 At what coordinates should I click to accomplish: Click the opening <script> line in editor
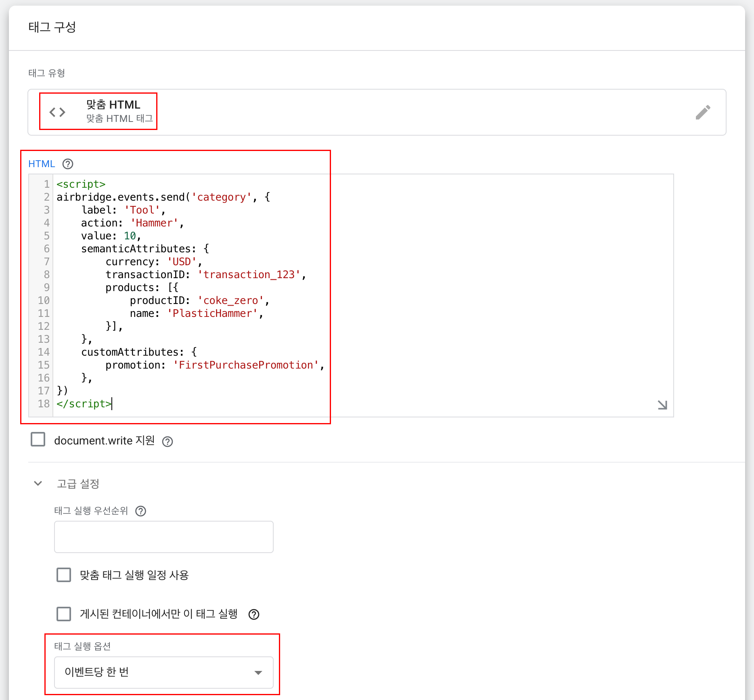81,184
